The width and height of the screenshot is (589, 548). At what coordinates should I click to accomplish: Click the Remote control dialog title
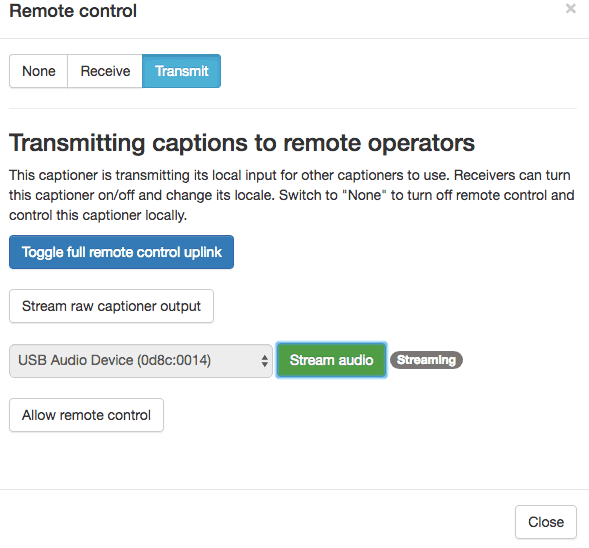coord(73,11)
